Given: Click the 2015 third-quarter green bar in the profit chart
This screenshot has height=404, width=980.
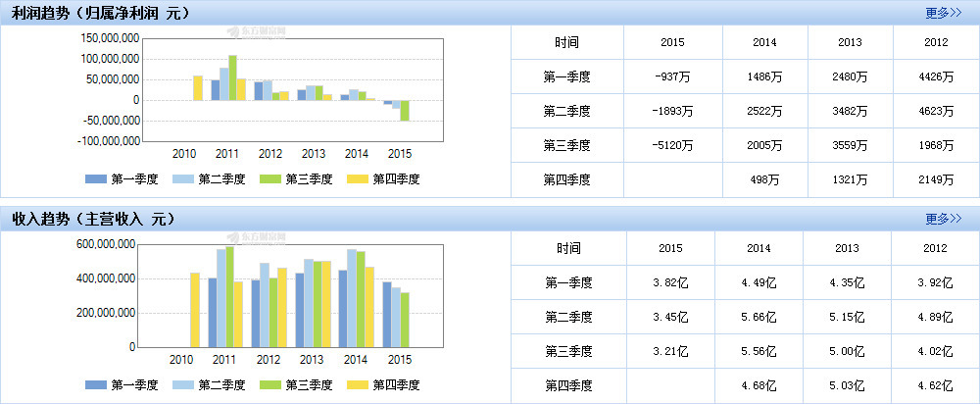Looking at the screenshot, I should [x=405, y=111].
